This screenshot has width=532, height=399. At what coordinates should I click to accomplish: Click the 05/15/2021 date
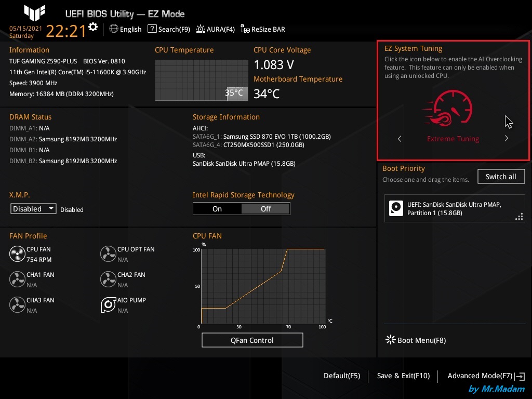click(x=25, y=28)
